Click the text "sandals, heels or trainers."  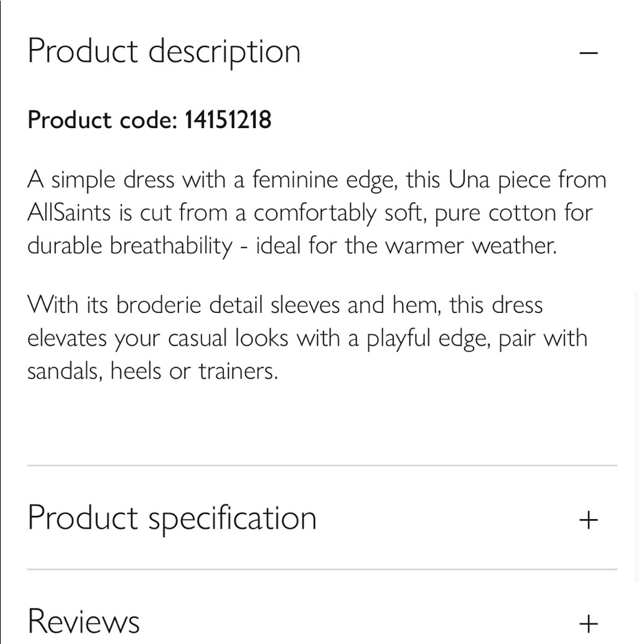click(x=153, y=372)
